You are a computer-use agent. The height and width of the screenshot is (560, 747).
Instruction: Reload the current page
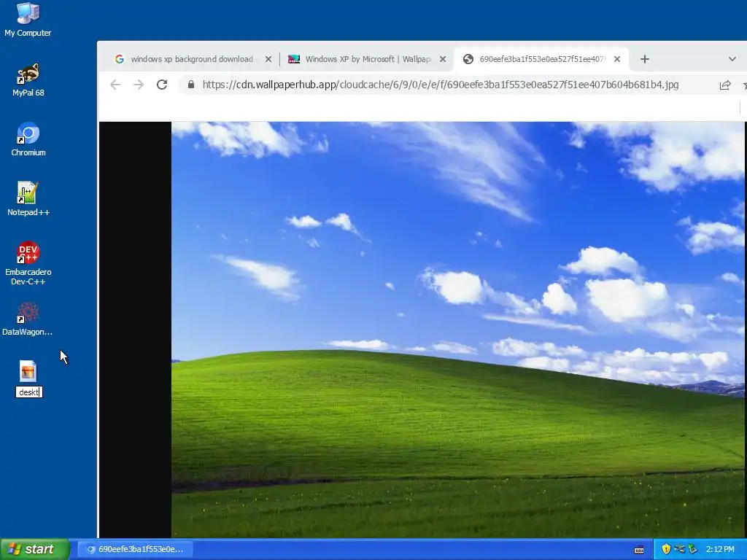click(x=162, y=85)
